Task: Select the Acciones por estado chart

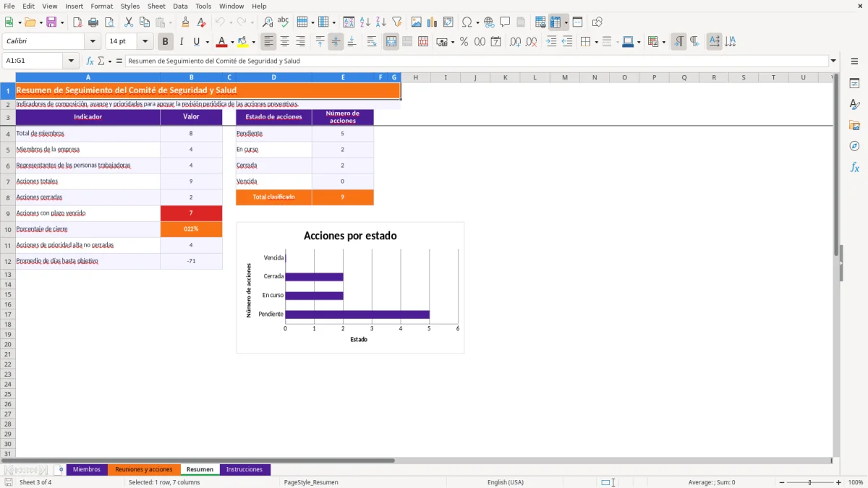Action: tap(350, 288)
